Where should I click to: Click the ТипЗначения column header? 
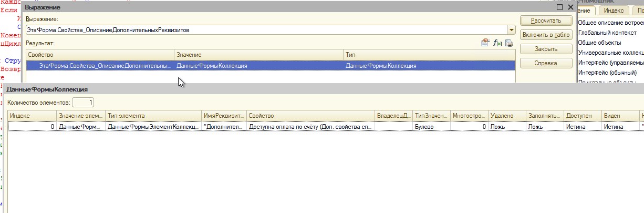(x=432, y=115)
